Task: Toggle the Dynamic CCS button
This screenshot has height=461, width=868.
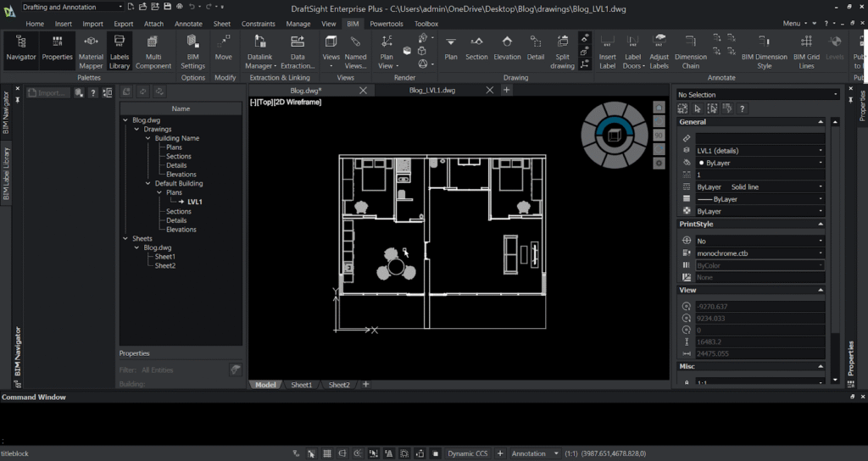Action: (468, 453)
